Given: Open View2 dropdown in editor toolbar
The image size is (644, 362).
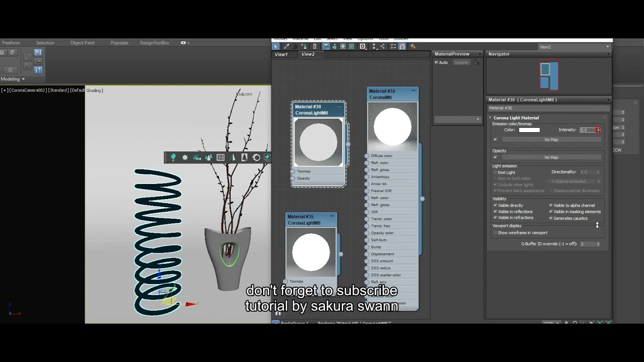Looking at the screenshot, I should click(x=574, y=47).
